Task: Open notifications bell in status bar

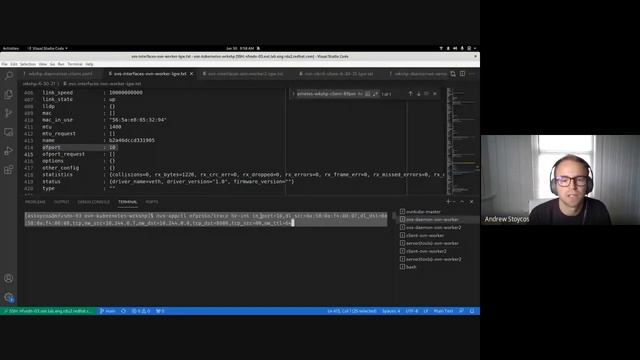Action: click(x=472, y=311)
